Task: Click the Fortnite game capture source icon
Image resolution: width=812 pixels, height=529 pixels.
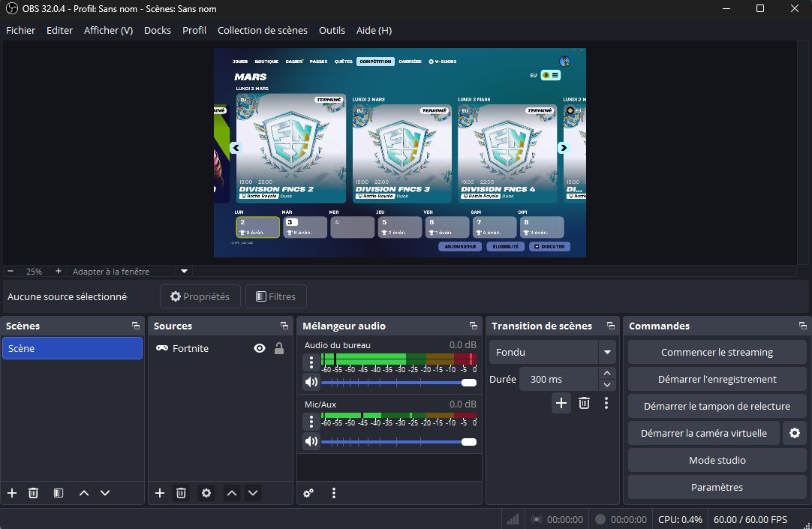Action: click(162, 348)
